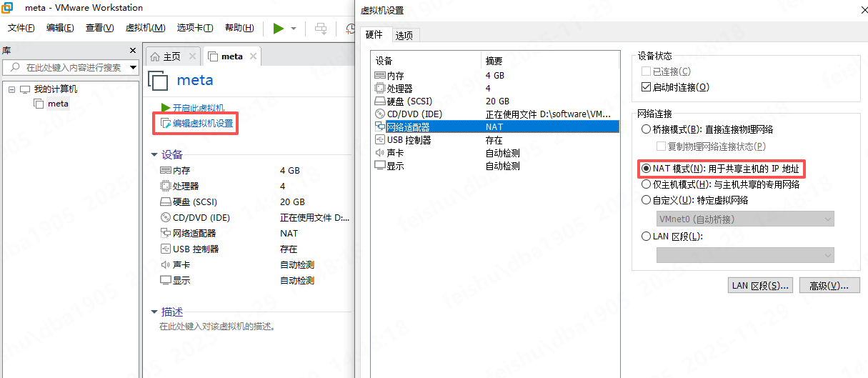Open the 帮助(H) menu
This screenshot has height=378, width=868.
click(239, 28)
